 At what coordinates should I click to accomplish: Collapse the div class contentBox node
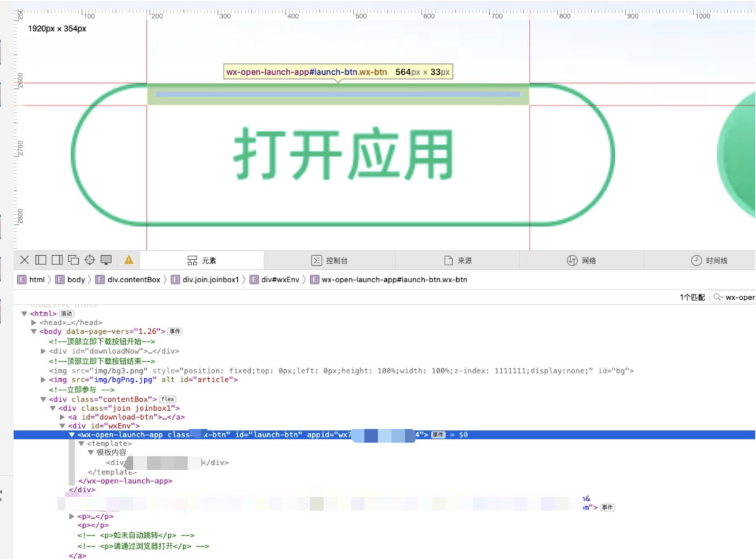coord(44,399)
